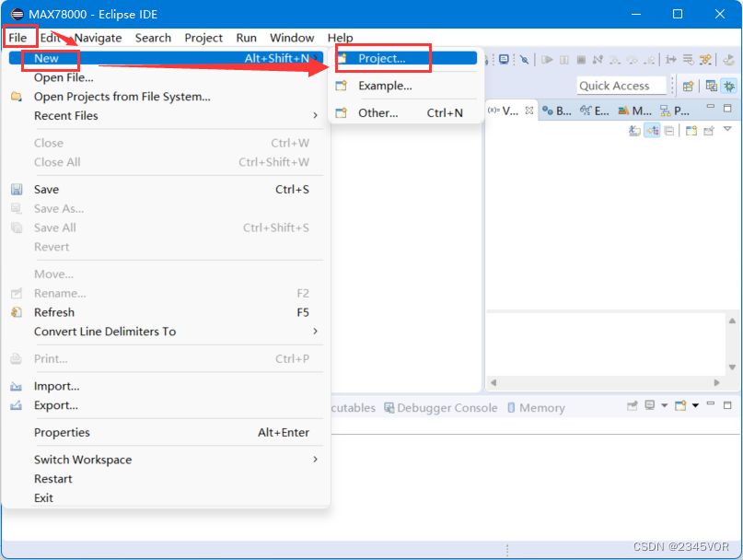Choose Open Projects from File System...
743x560 pixels.
pos(166,97)
